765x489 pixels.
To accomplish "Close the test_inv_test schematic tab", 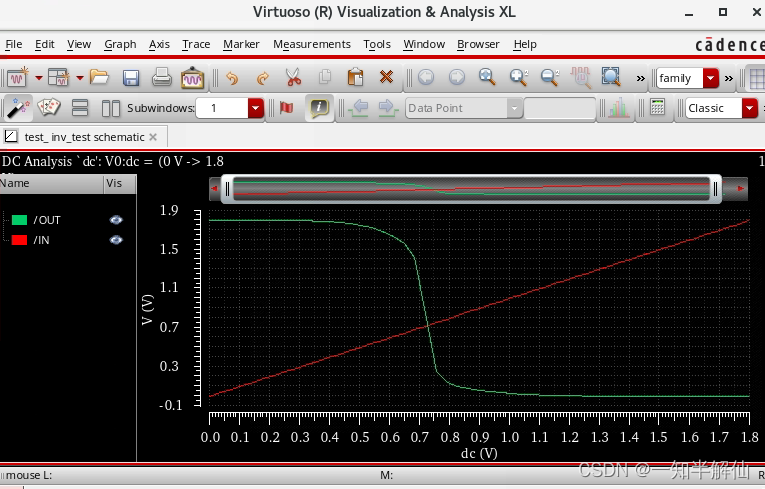I will pyautogui.click(x=153, y=137).
